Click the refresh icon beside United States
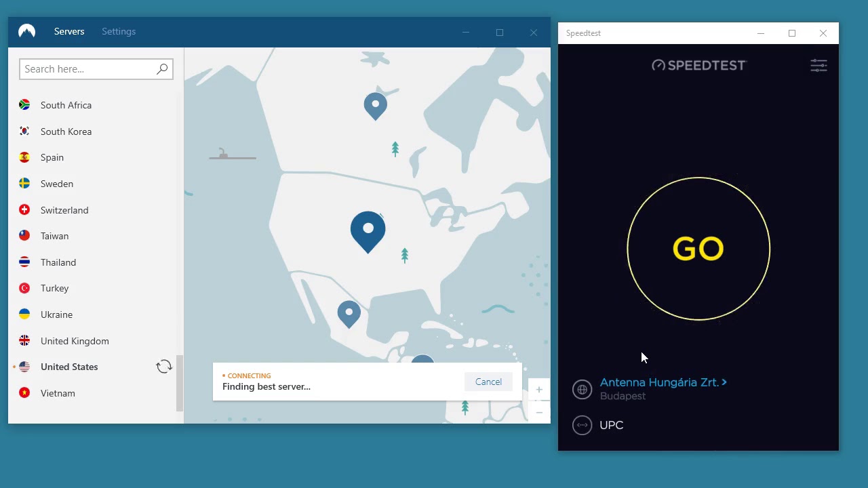 click(164, 367)
